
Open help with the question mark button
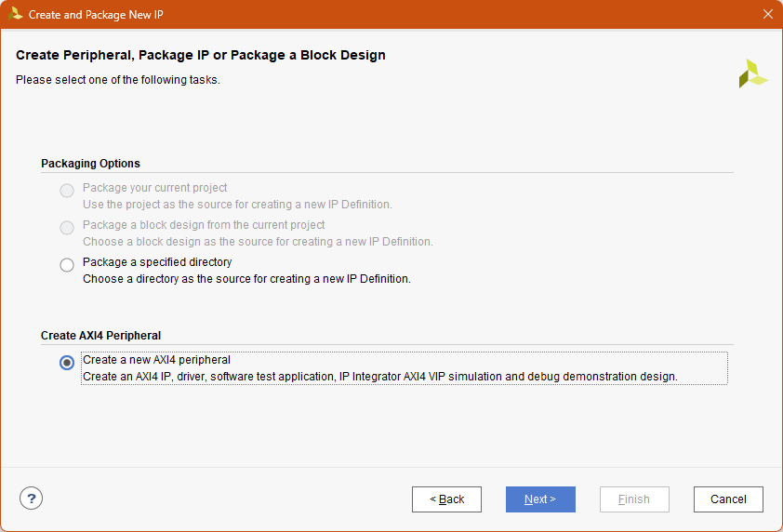[32, 499]
